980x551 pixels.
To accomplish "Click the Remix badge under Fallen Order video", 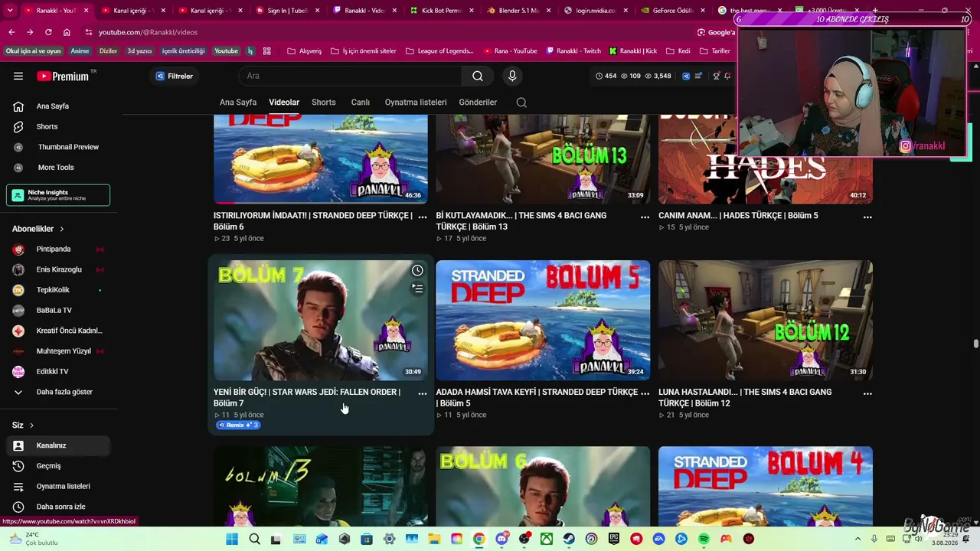I will (238, 425).
